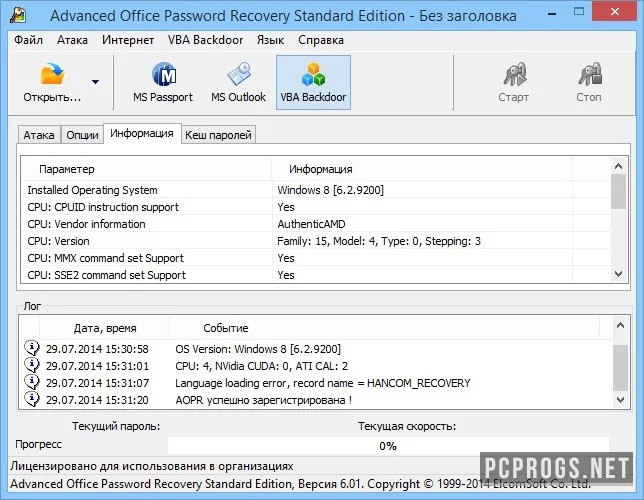644x500 pixels.
Task: Open the VBA Backdoor menu
Action: [205, 40]
